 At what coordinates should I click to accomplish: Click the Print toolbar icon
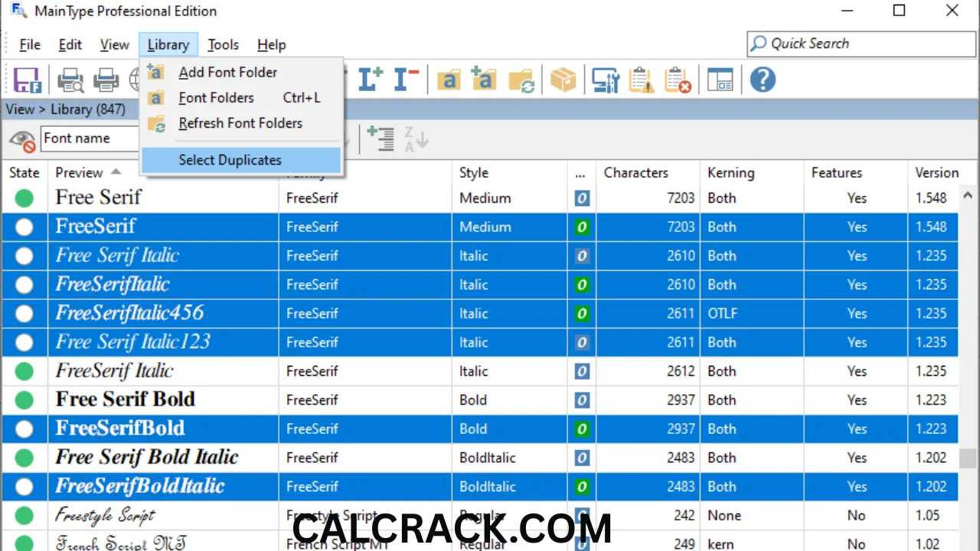[x=106, y=80]
